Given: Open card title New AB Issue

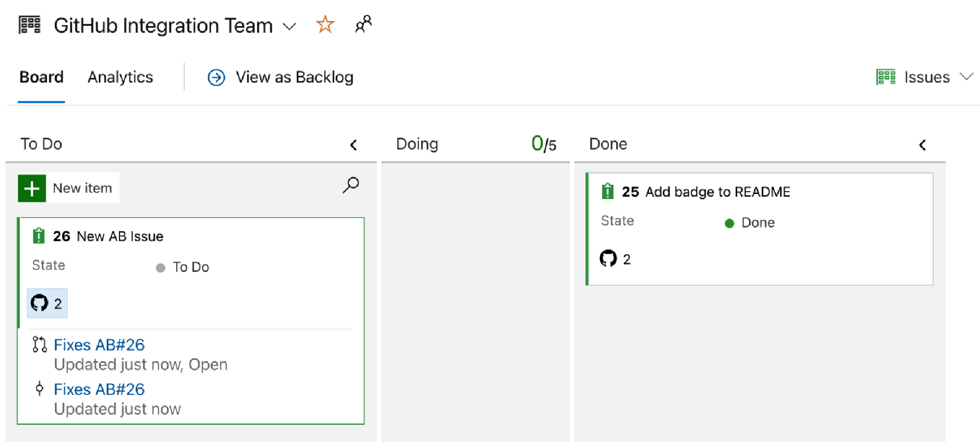Looking at the screenshot, I should pyautogui.click(x=120, y=236).
